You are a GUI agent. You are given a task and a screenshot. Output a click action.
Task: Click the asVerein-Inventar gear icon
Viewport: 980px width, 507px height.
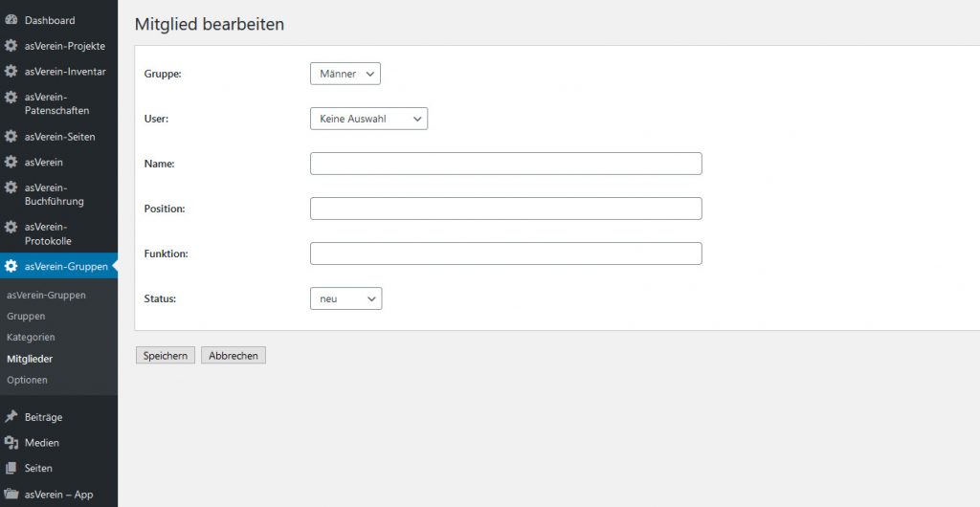coord(11,71)
